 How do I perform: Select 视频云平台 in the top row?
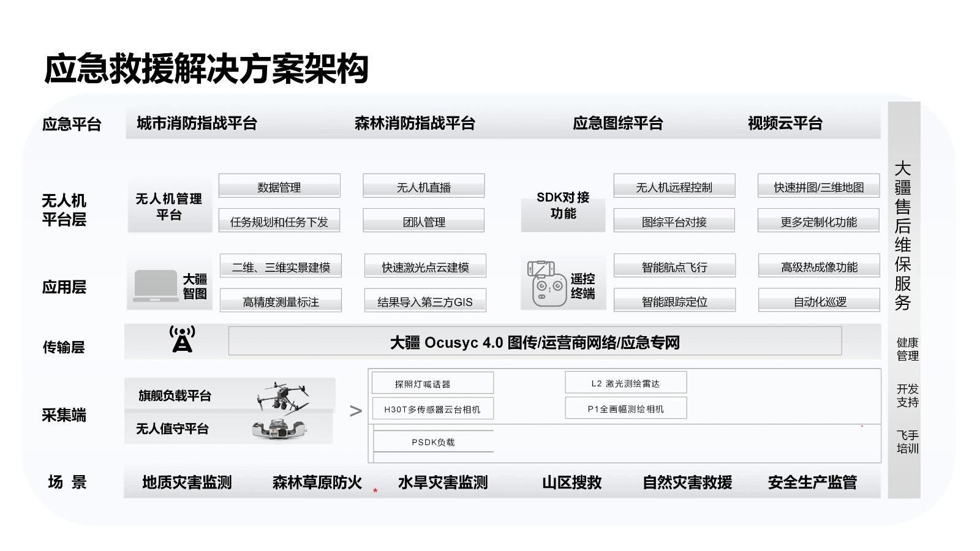tap(785, 123)
